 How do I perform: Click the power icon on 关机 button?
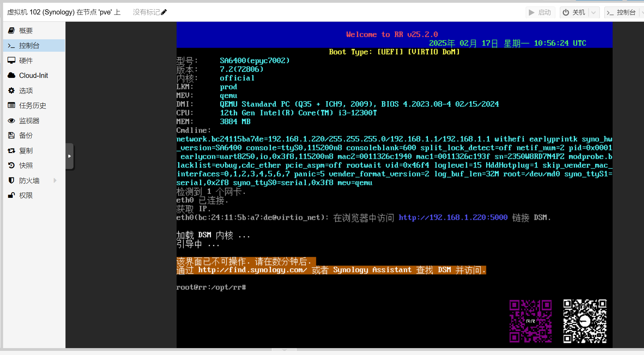(x=566, y=12)
